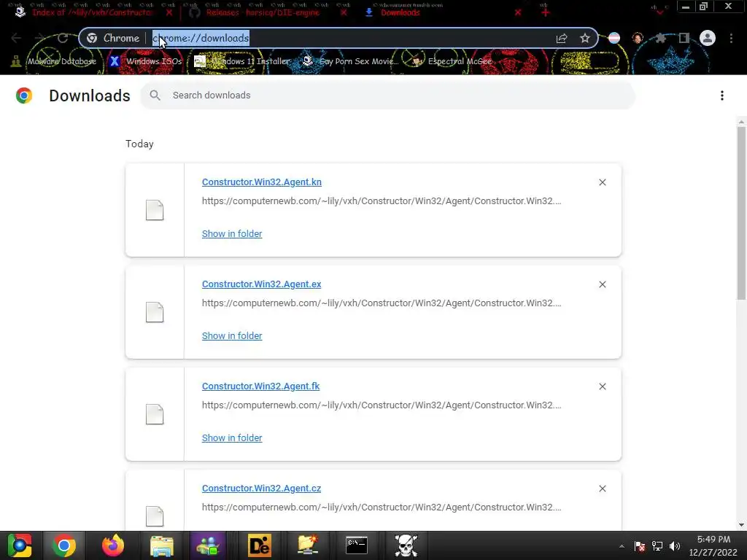
Task: Close the Downloads tab
Action: [518, 12]
